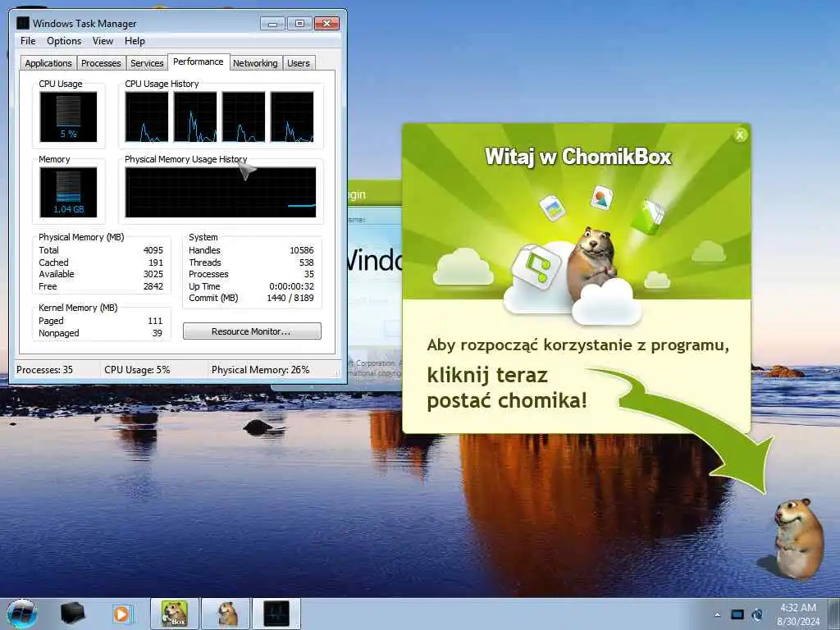Click the Task Manager title bar icon

(x=22, y=23)
